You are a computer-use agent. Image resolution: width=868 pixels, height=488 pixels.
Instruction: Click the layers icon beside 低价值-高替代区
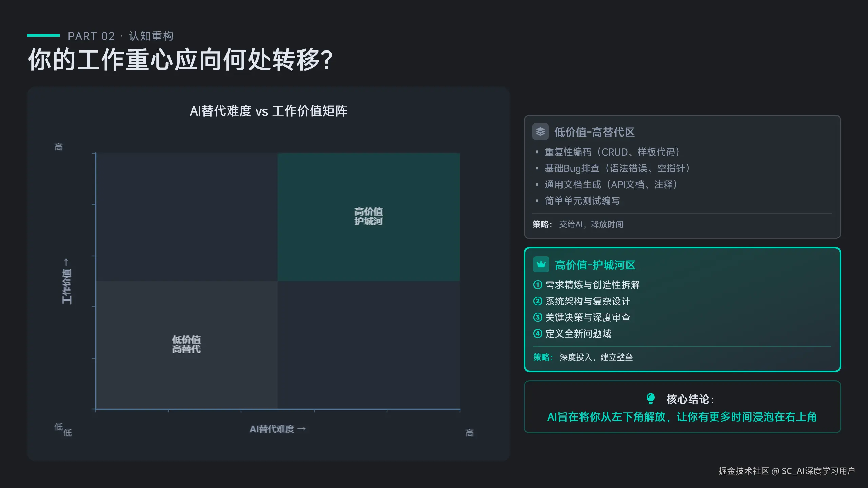click(540, 132)
